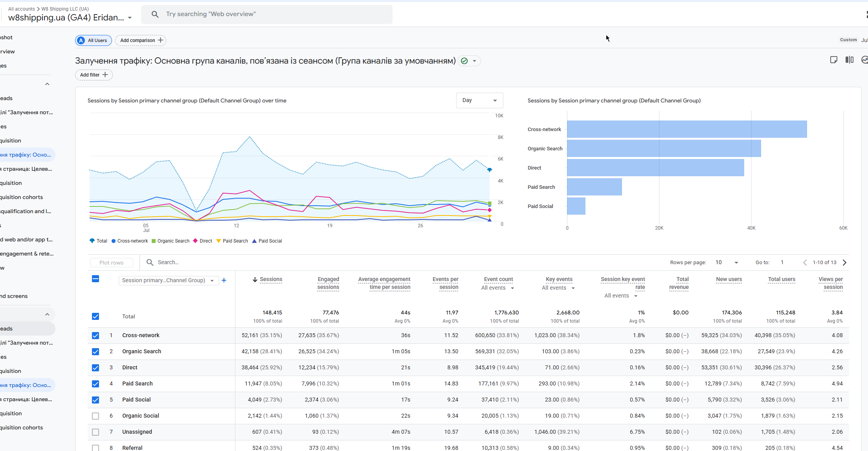The width and height of the screenshot is (868, 451).
Task: Click the insights icon at top right
Action: tap(864, 60)
